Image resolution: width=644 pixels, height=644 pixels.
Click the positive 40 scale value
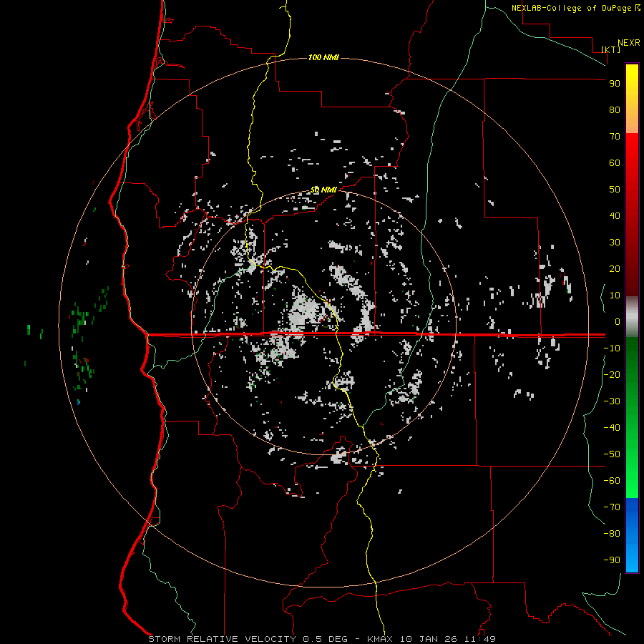pos(615,215)
